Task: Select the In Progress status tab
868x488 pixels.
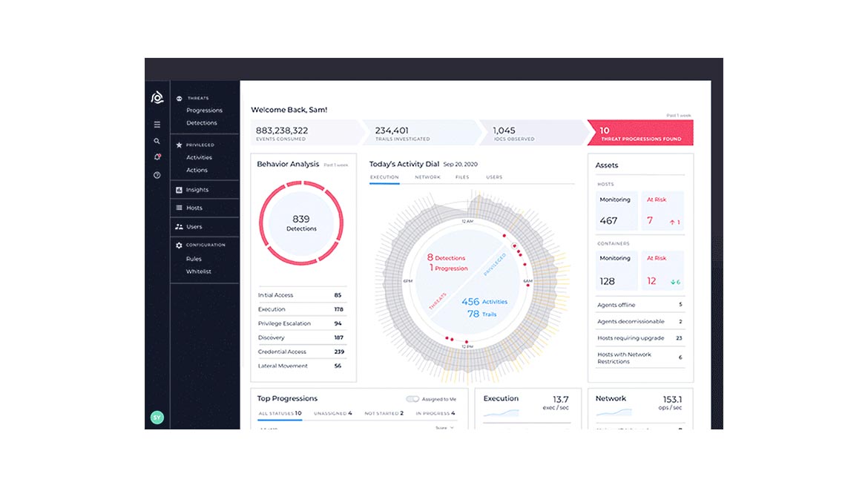Action: (x=435, y=413)
